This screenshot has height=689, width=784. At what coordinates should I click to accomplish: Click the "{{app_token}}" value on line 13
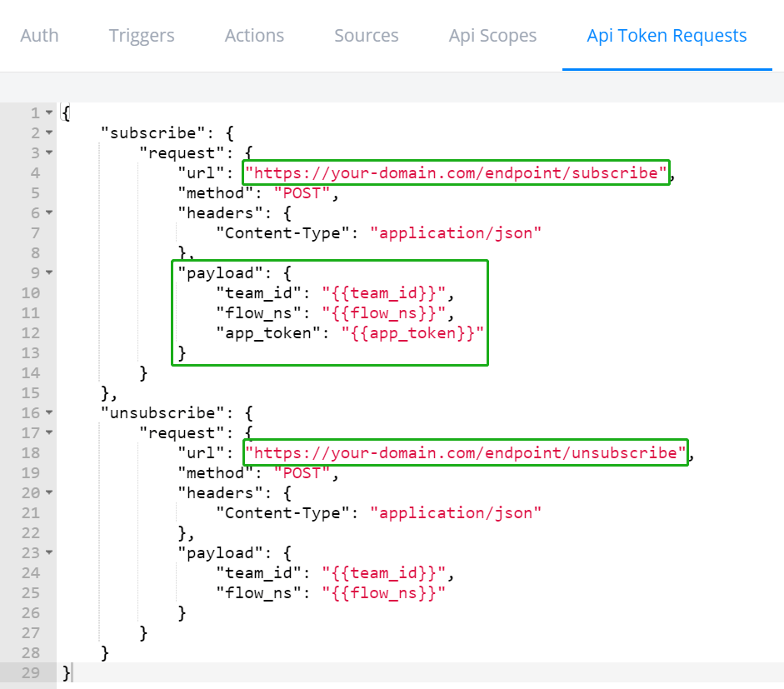click(x=412, y=333)
